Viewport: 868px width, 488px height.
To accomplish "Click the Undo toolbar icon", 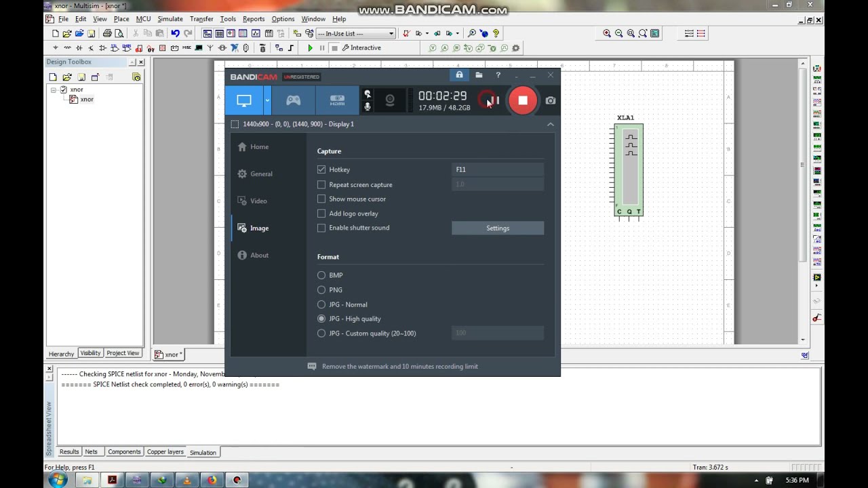I will (175, 33).
